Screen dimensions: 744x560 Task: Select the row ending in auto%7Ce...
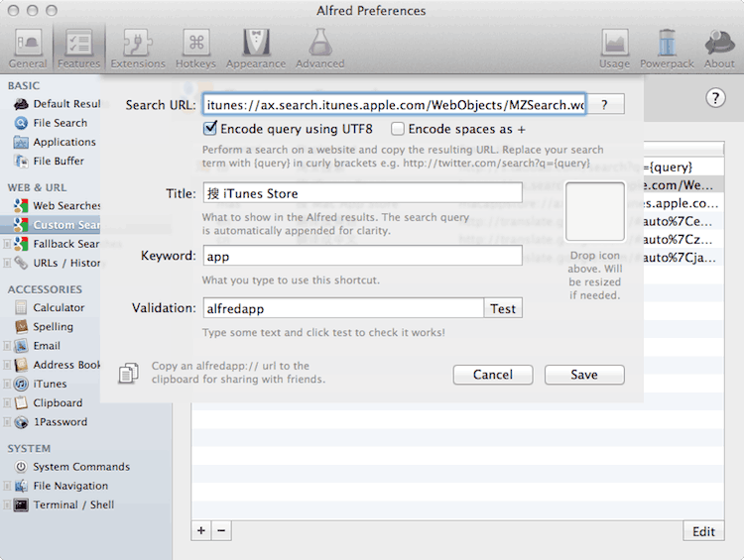[x=683, y=221]
